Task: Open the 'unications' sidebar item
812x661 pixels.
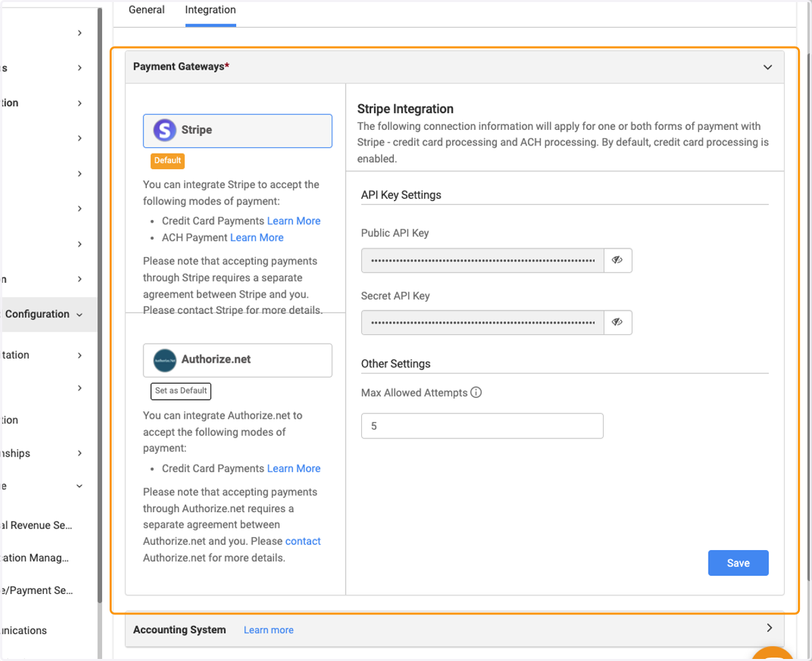Action: coord(24,631)
